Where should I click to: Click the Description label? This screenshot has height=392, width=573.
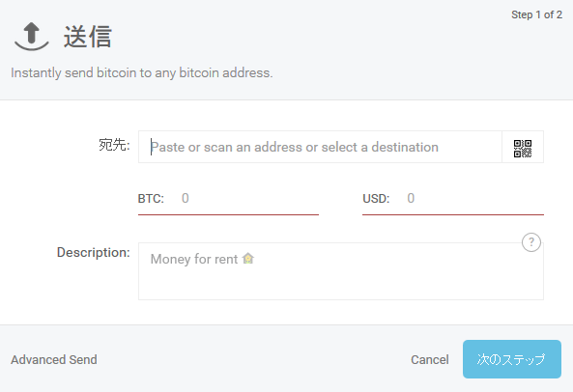coord(94,252)
